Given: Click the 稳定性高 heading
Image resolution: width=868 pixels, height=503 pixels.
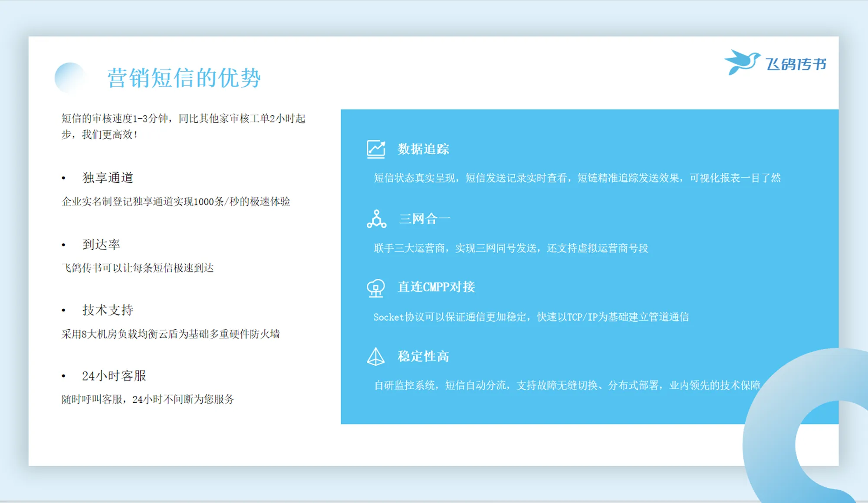Looking at the screenshot, I should tap(423, 357).
